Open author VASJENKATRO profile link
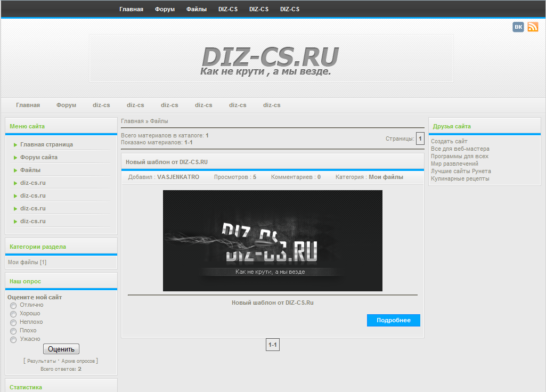 click(x=178, y=177)
